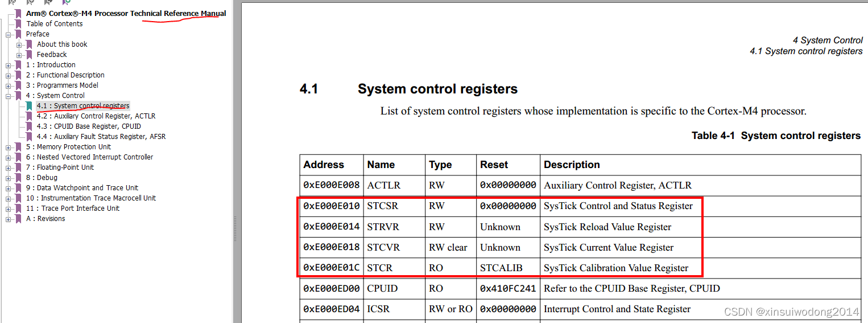Expand 5 : Memory Protection Unit chapter
This screenshot has width=868, height=323.
pos(9,147)
